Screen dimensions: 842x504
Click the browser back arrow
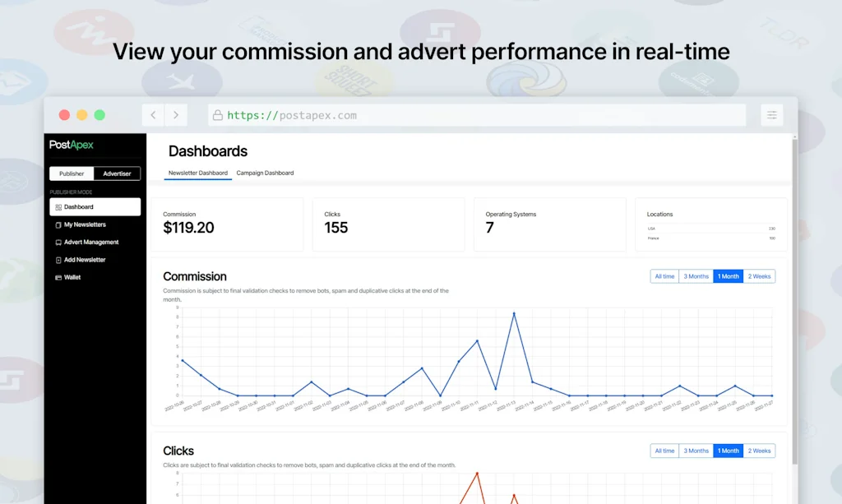(x=153, y=115)
